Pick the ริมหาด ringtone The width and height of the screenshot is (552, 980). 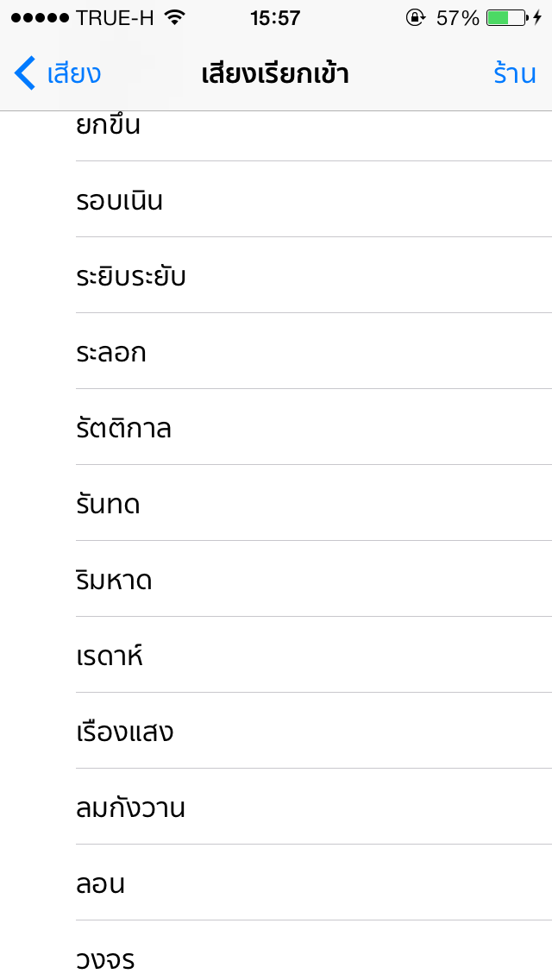pyautogui.click(x=314, y=579)
